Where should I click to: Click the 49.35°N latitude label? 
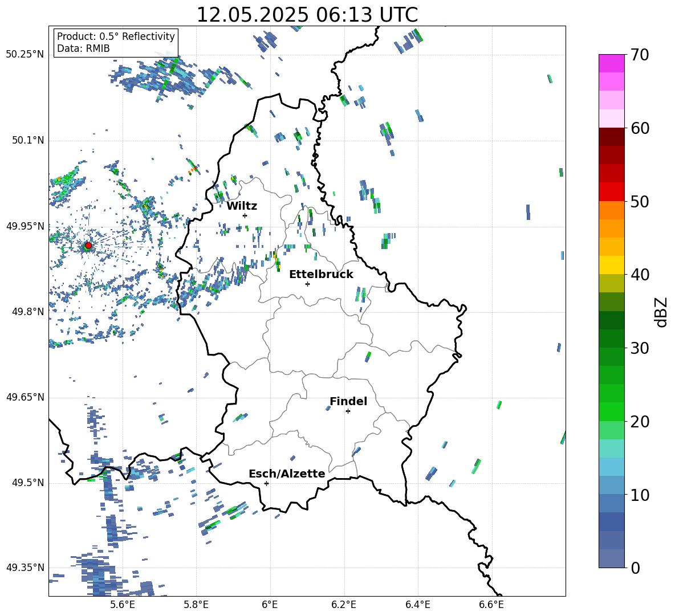coord(25,568)
